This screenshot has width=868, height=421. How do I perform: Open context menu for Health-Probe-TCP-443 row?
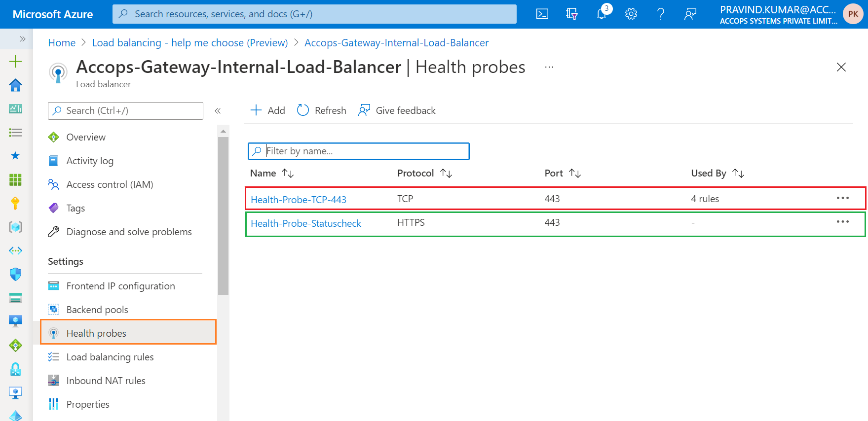[x=843, y=198]
